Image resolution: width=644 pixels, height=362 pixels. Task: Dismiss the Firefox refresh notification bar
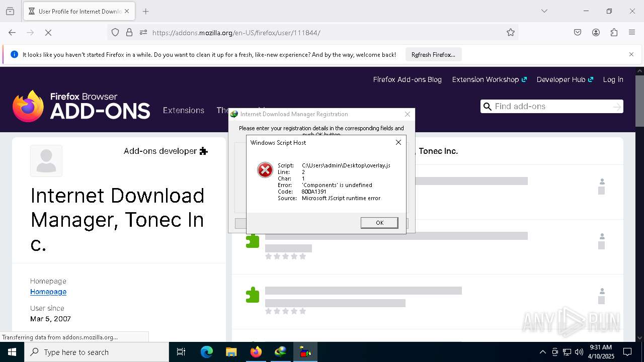tap(631, 54)
